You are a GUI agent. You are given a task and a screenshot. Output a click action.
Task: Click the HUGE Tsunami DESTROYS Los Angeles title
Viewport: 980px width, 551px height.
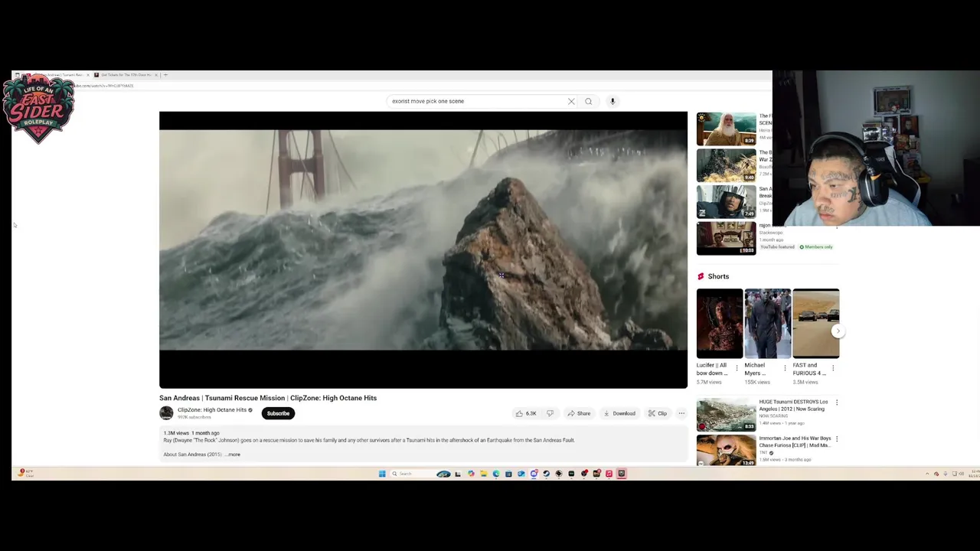[x=793, y=406]
